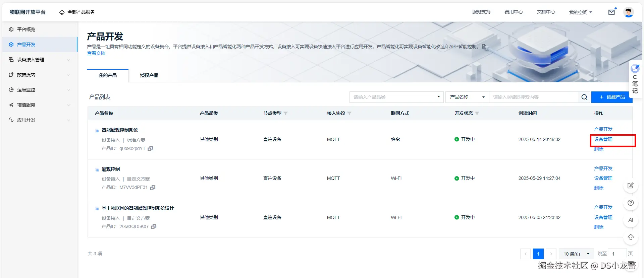Click document icon after description text

point(484,47)
